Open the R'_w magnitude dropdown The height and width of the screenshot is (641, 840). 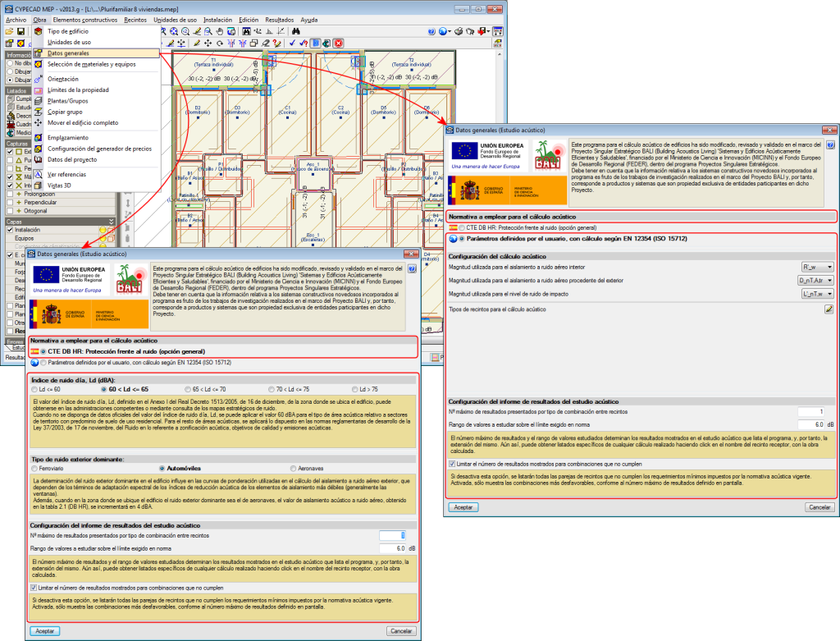click(x=818, y=267)
